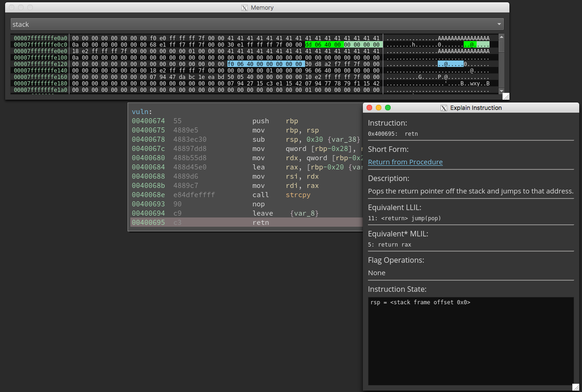
Task: Close the Explain Instruction window
Action: [x=369, y=108]
